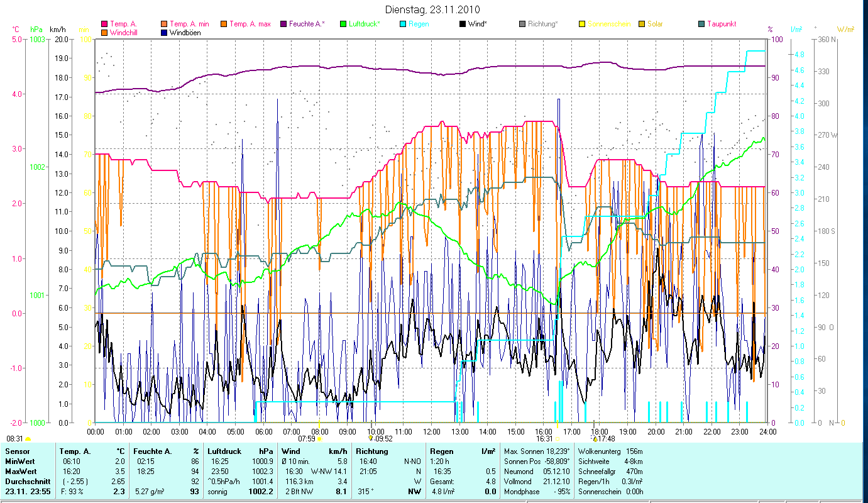
Task: Select the Sonnen Pos -58,809° entry
Action: tap(537, 462)
